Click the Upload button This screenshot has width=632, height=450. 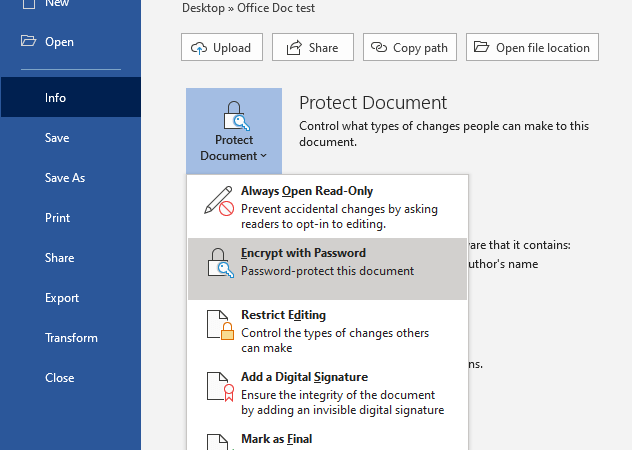pos(222,47)
